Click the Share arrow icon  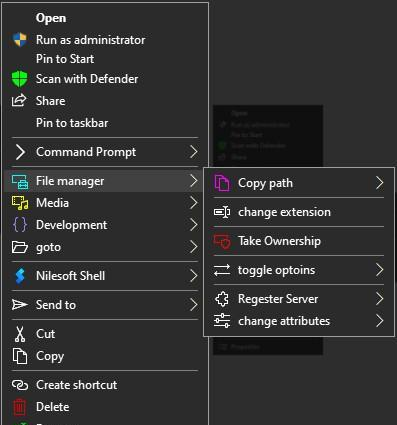coord(19,101)
